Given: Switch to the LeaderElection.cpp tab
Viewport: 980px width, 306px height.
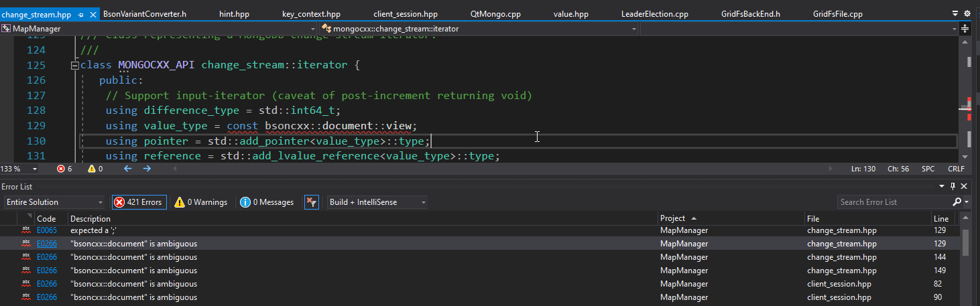Looking at the screenshot, I should click(x=654, y=14).
